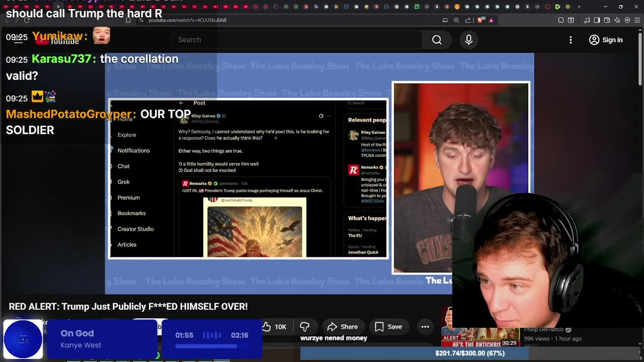The height and width of the screenshot is (362, 644).
Task: Click the zoom magnifier icon in address bar
Action: coord(456,20)
